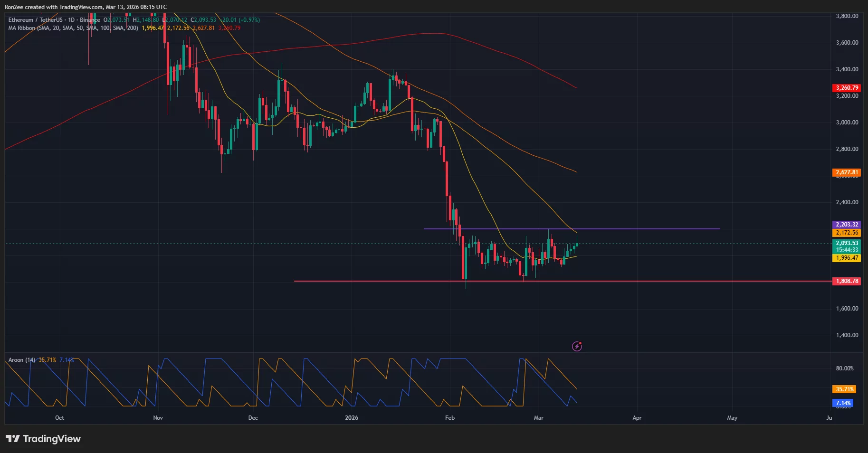Click the TradingView logo in the bottom-left
The width and height of the screenshot is (868, 453).
pyautogui.click(x=43, y=438)
